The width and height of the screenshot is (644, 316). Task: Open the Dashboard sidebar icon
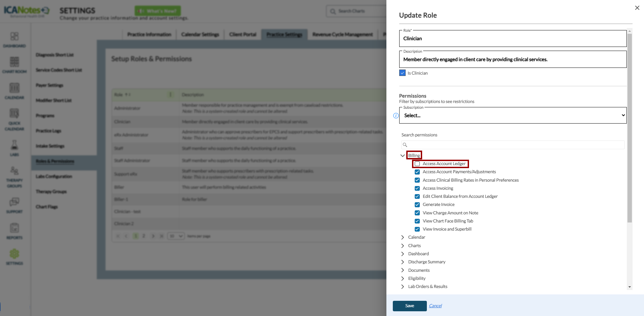point(14,36)
